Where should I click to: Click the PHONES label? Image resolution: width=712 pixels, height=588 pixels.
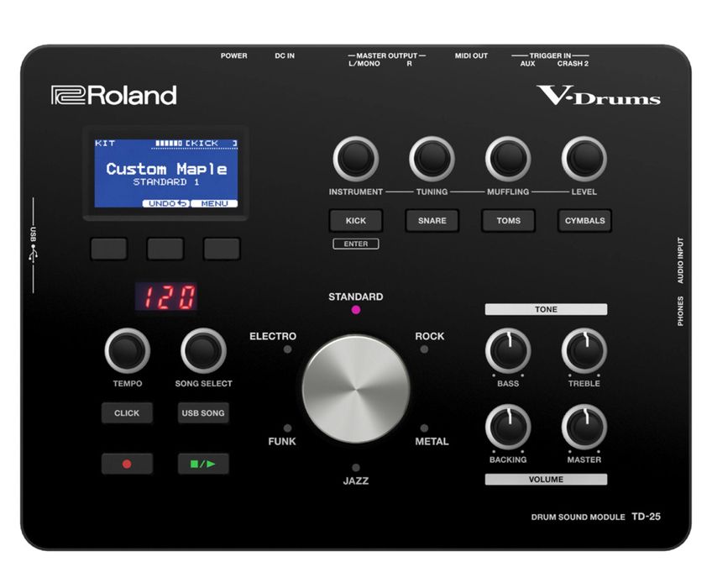tap(680, 312)
